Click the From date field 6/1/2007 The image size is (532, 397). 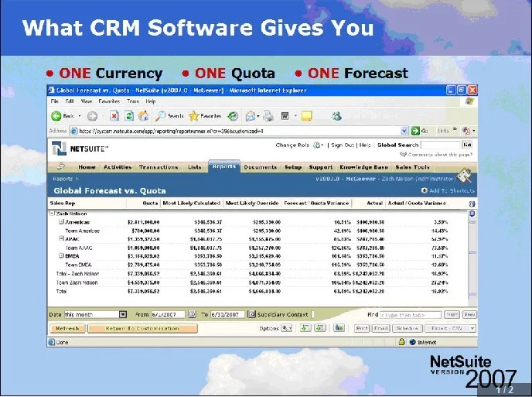pos(168,314)
